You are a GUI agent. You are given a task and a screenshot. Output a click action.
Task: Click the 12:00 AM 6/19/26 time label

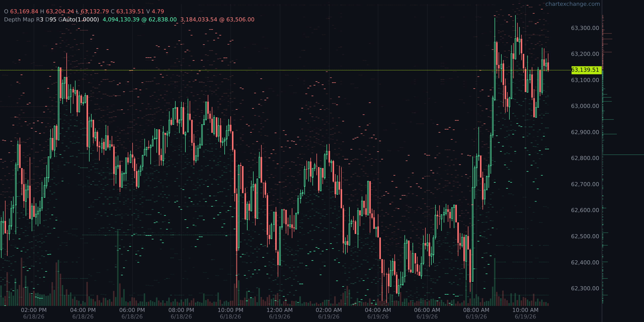click(280, 313)
